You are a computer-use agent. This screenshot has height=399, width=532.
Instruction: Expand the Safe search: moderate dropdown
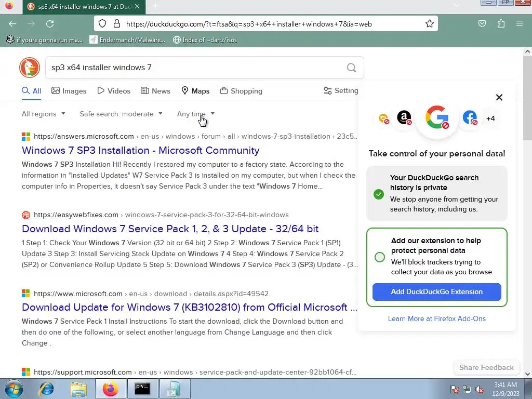click(121, 114)
